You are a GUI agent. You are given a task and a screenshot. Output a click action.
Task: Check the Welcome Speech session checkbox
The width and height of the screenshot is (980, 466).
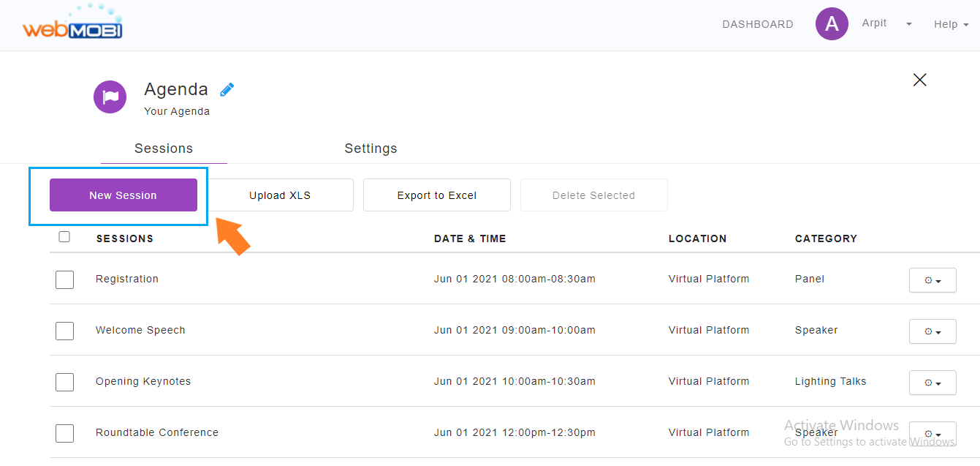click(64, 331)
